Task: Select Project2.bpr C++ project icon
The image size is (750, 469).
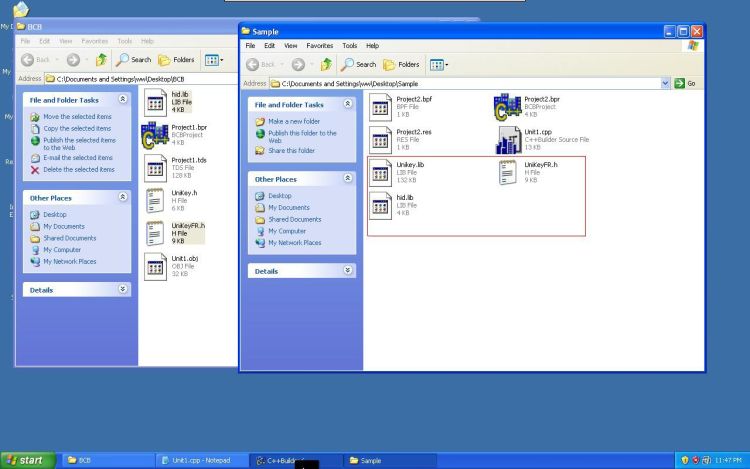Action: point(507,107)
